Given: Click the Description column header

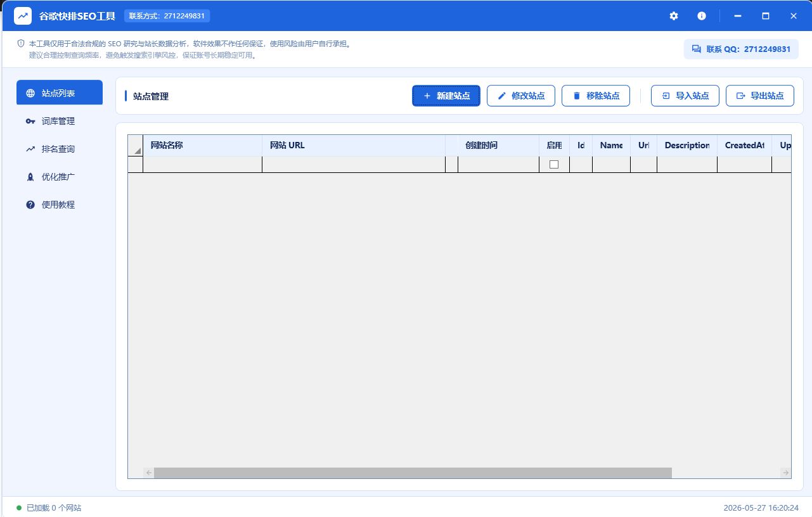Looking at the screenshot, I should pos(687,146).
